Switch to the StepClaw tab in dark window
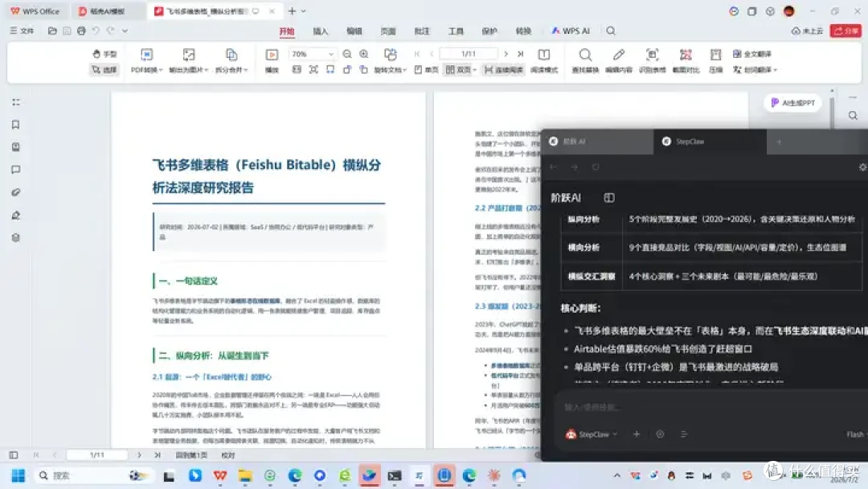This screenshot has width=868, height=489. [710, 142]
